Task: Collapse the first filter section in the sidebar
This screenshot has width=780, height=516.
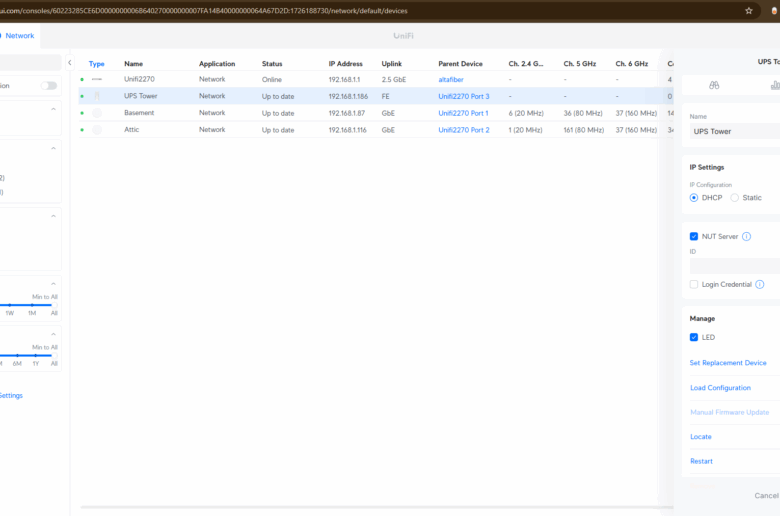Action: pos(53,108)
